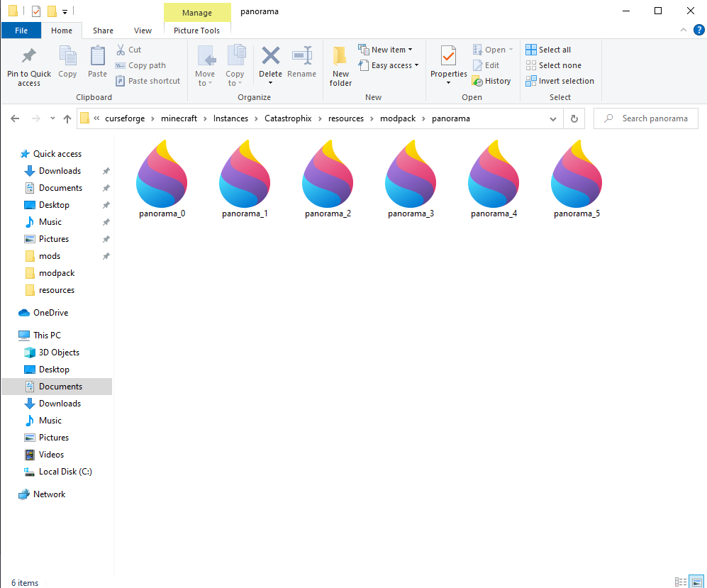Image resolution: width=707 pixels, height=588 pixels.
Task: Click the Search panorama input field
Action: [x=645, y=118]
